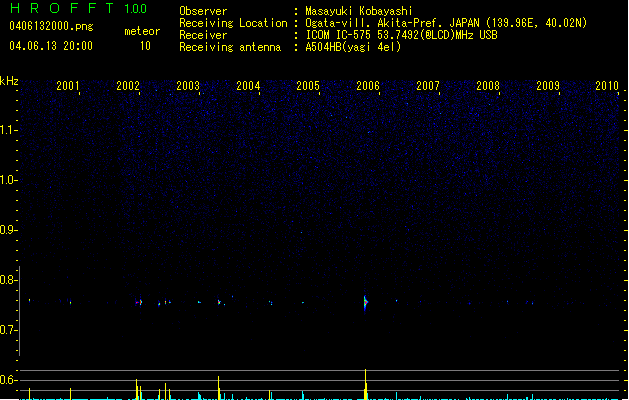The image size is (629, 400).
Task: Click the Receiving antenna label
Action: coord(230,47)
